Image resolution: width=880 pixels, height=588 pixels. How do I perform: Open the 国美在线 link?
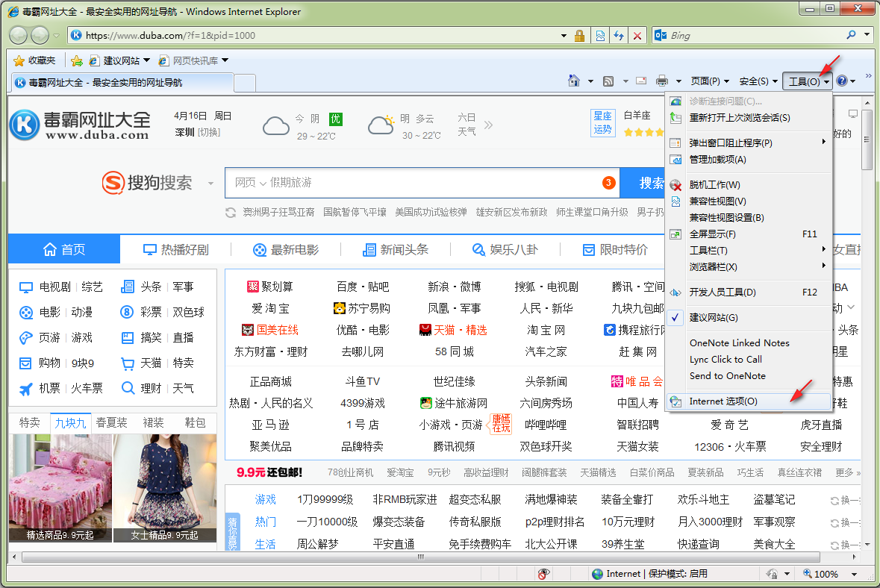pyautogui.click(x=270, y=330)
